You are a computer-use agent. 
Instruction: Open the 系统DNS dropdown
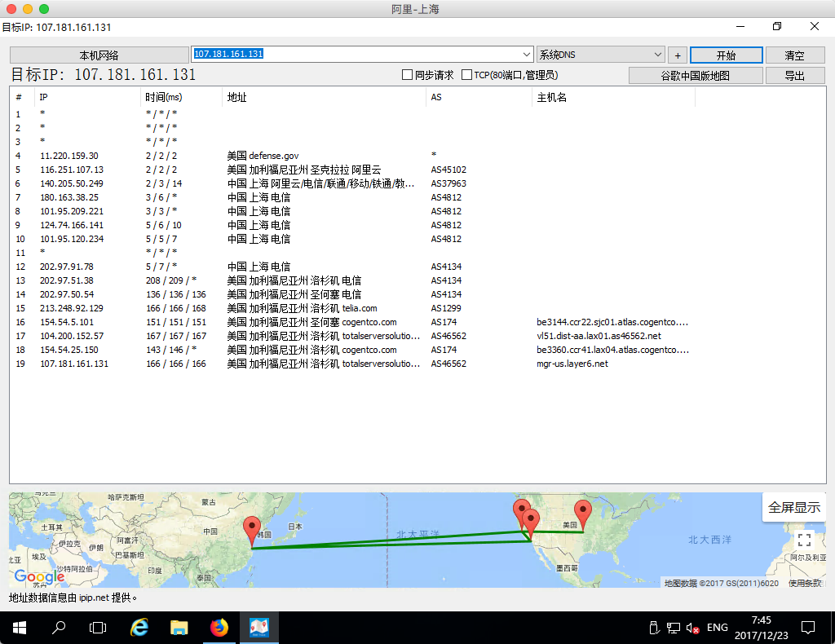pos(601,55)
